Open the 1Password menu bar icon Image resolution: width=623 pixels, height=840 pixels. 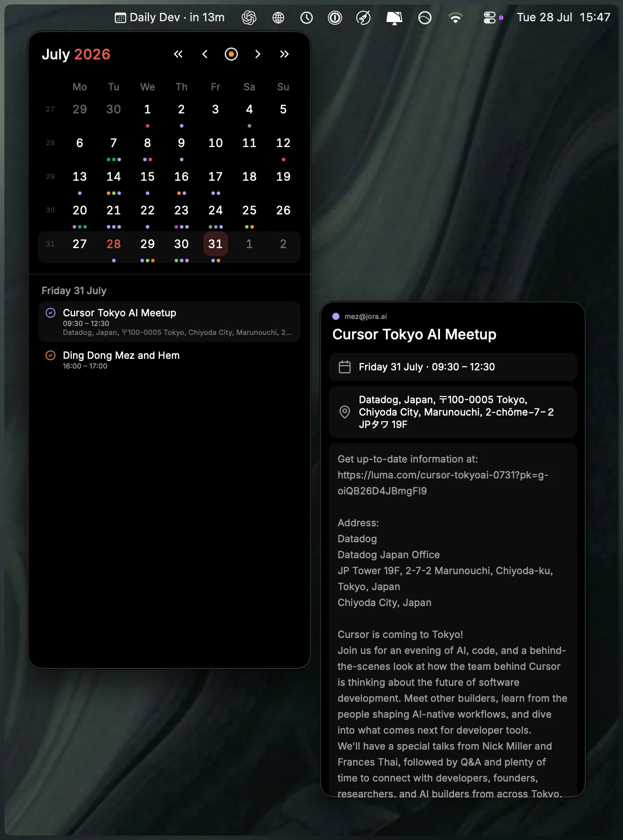coord(335,18)
